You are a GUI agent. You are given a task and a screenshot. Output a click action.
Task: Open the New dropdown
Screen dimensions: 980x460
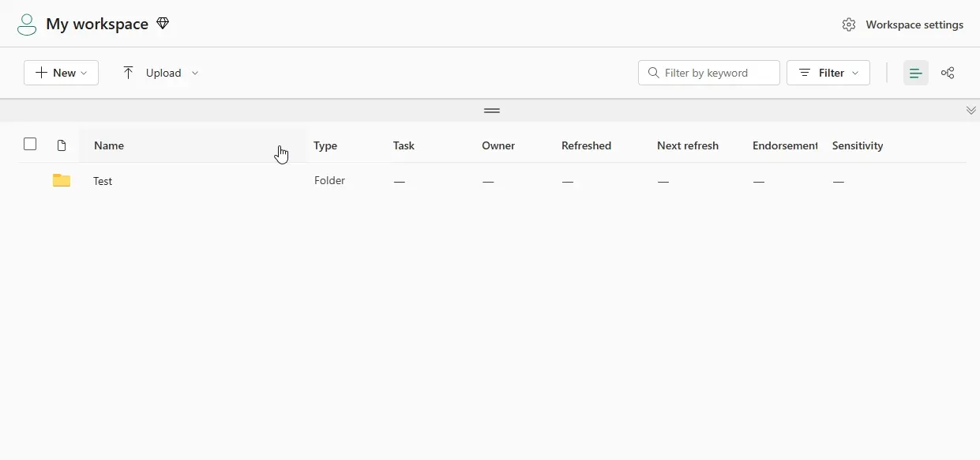point(61,73)
